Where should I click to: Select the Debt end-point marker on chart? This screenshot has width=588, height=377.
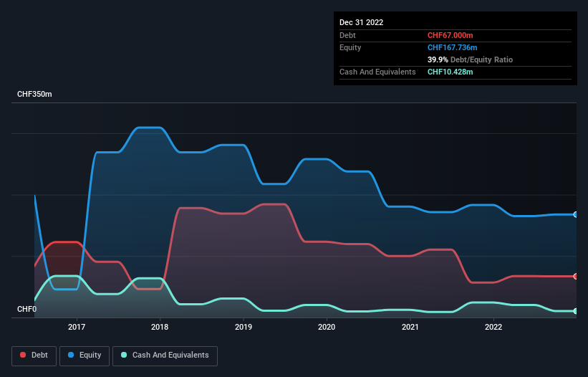[x=576, y=277]
